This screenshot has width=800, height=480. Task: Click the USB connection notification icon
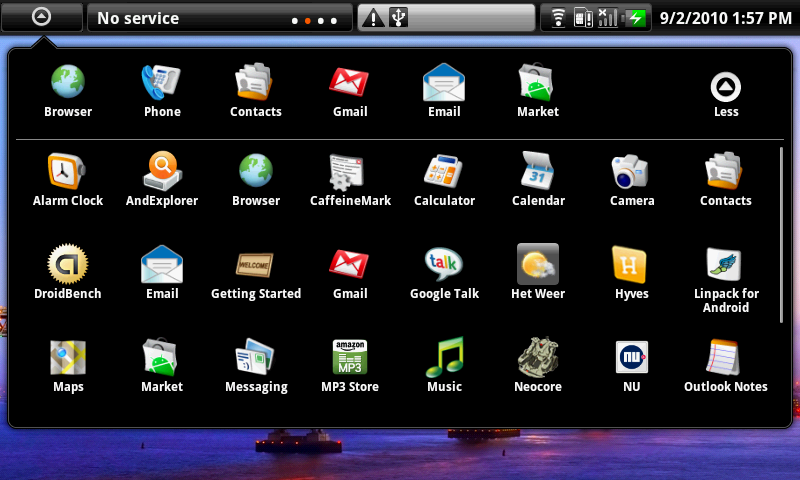(x=398, y=18)
